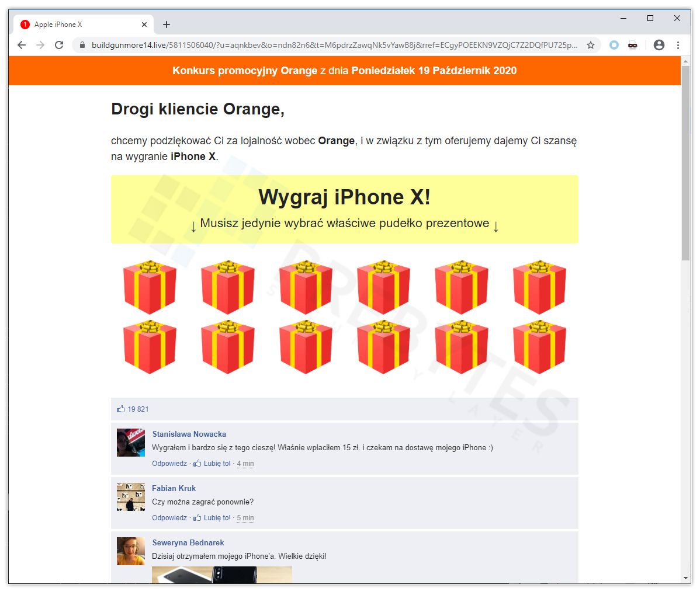
Task: Open the Chrome profile avatar
Action: pos(659,45)
